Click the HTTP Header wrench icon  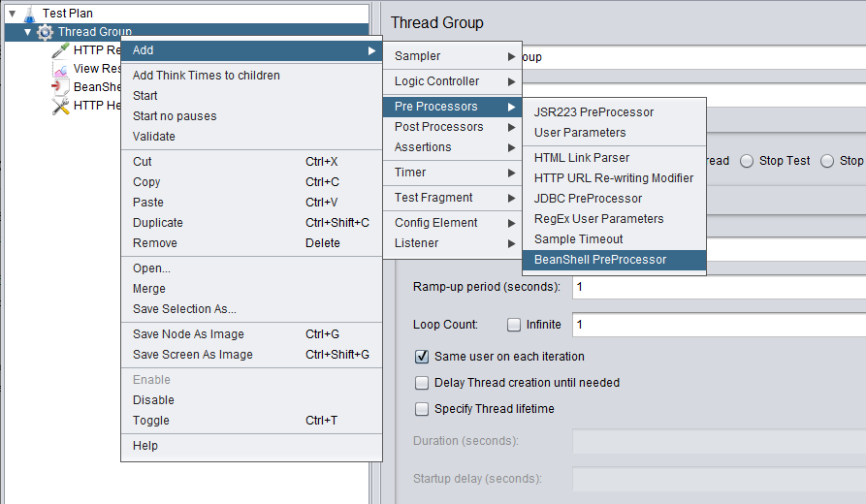click(60, 106)
